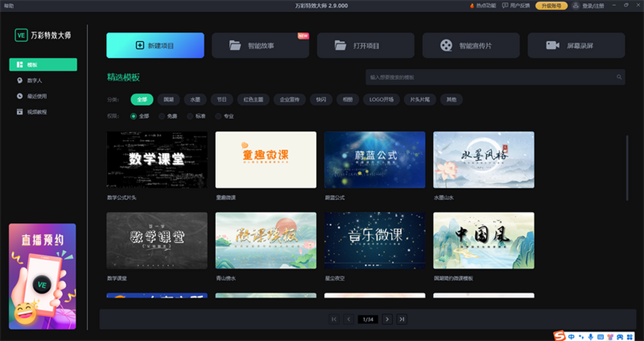Open the 数学课堂 template thumbnail

[156, 240]
